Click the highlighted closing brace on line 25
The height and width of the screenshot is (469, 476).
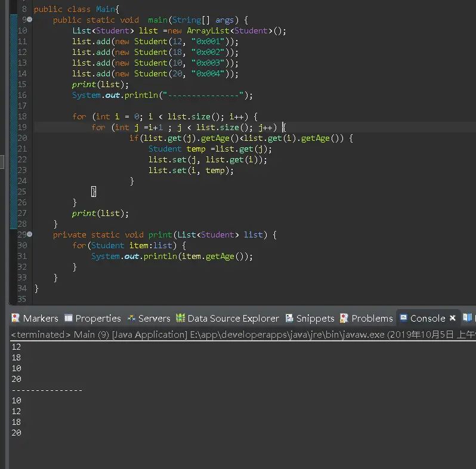(x=94, y=192)
